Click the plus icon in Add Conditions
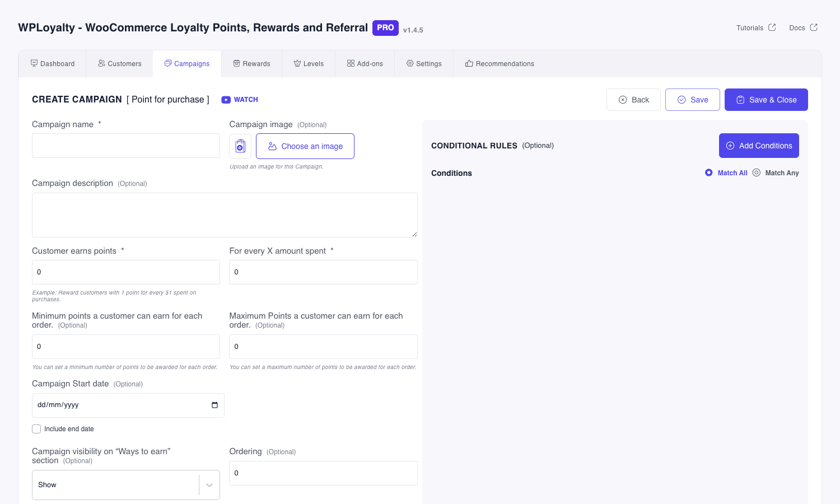Screen dimensions: 840x504 [730, 146]
